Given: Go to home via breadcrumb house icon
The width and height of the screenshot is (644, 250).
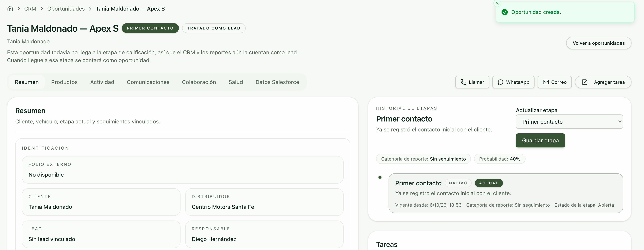Looking at the screenshot, I should point(10,9).
